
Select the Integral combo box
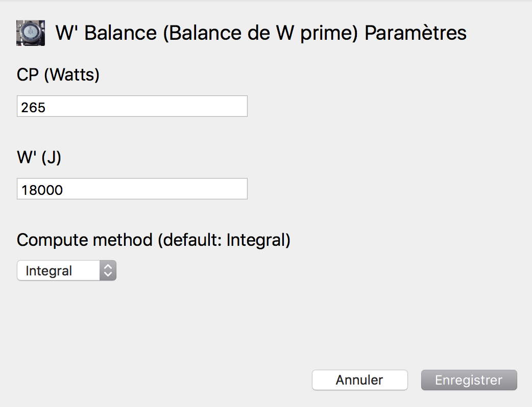pyautogui.click(x=66, y=270)
